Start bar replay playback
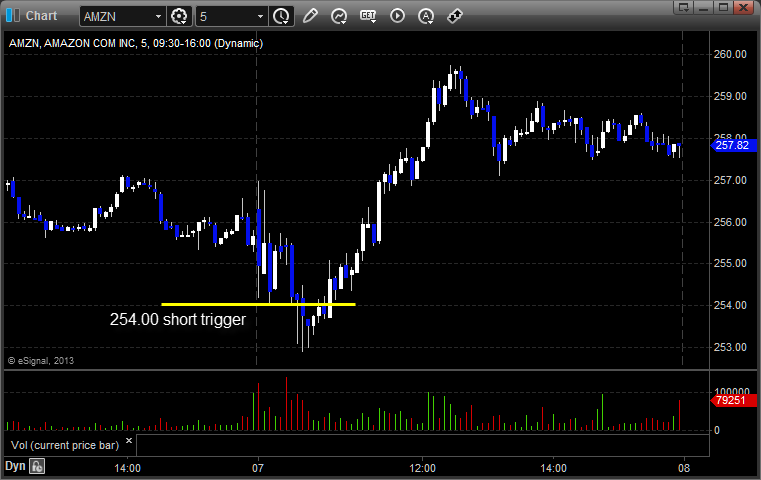 point(397,16)
